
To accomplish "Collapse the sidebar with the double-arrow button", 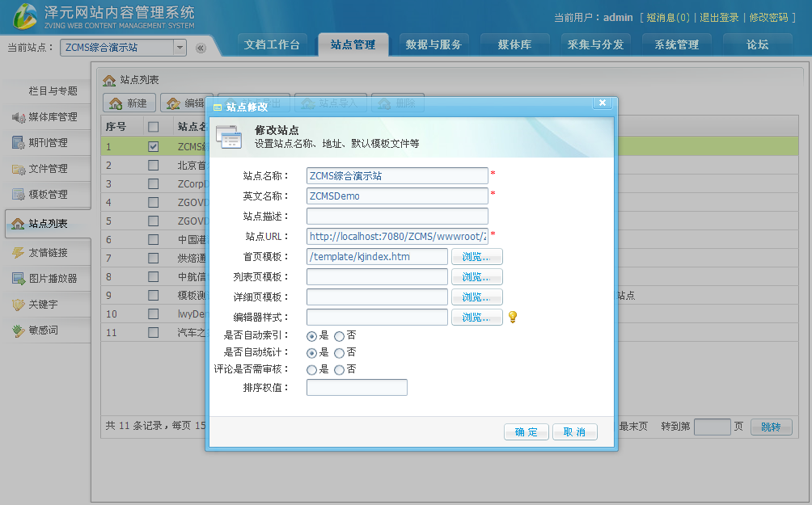I will pos(201,48).
